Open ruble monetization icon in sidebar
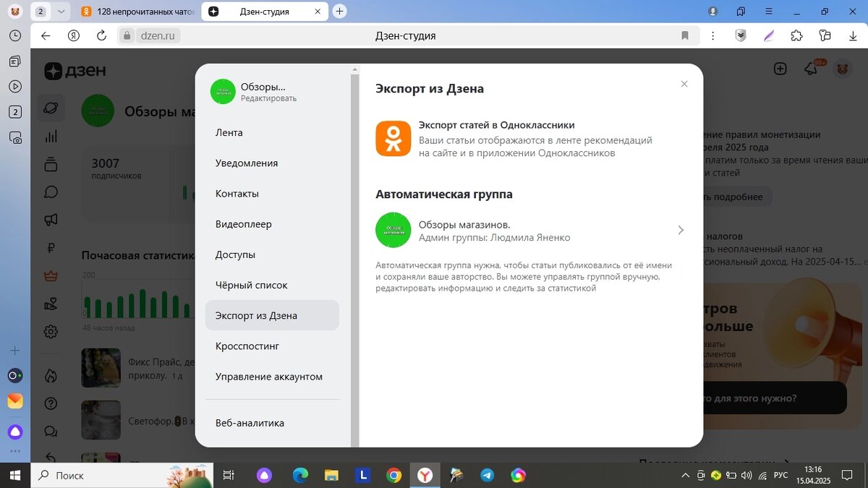The width and height of the screenshot is (868, 488). (x=51, y=248)
